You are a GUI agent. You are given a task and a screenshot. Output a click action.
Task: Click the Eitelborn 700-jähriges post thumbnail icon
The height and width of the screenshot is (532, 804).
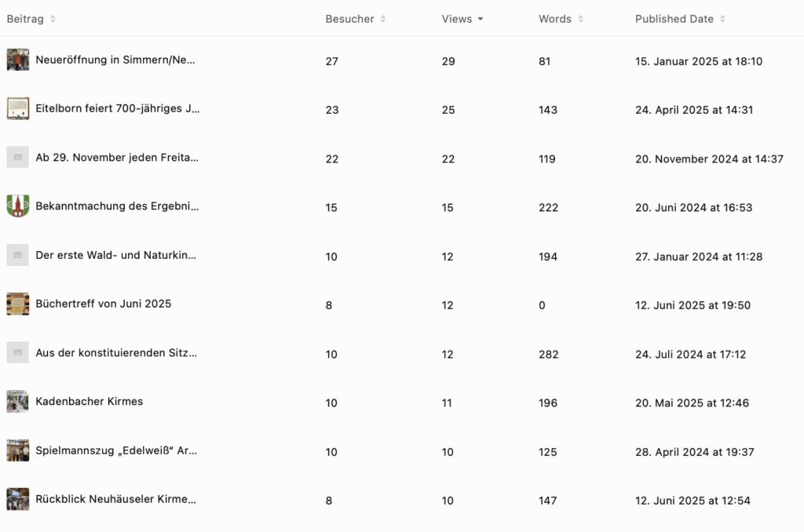coord(18,109)
